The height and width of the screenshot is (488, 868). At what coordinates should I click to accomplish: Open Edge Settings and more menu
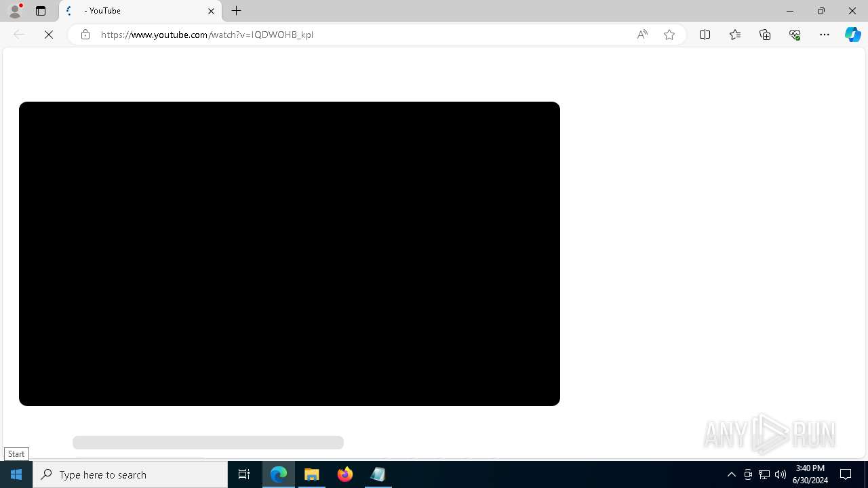point(825,35)
